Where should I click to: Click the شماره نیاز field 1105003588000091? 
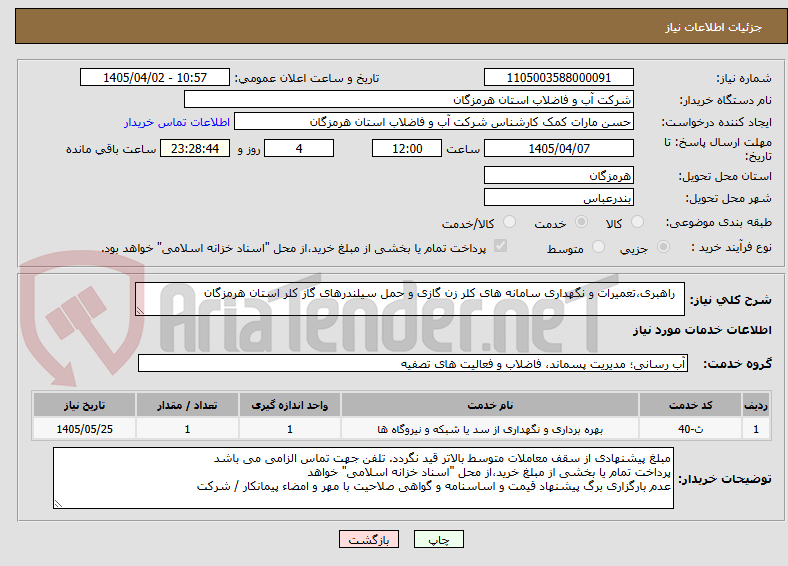pos(558,77)
